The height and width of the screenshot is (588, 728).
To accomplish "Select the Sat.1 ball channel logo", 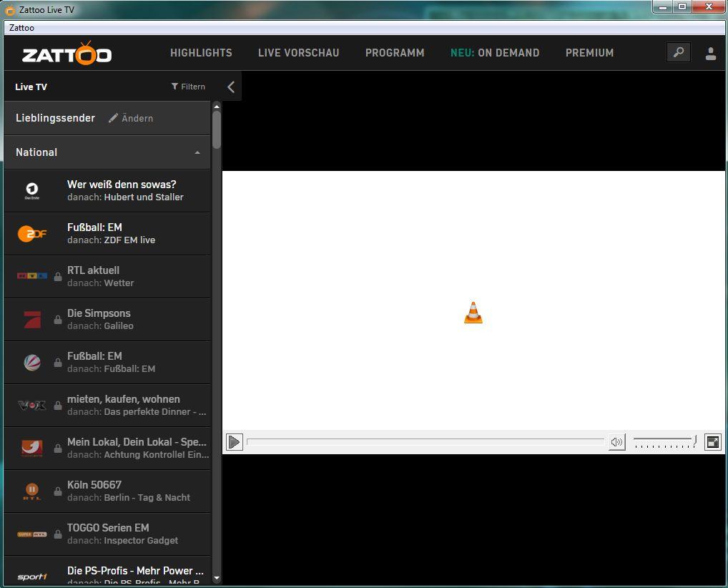I will click(32, 362).
